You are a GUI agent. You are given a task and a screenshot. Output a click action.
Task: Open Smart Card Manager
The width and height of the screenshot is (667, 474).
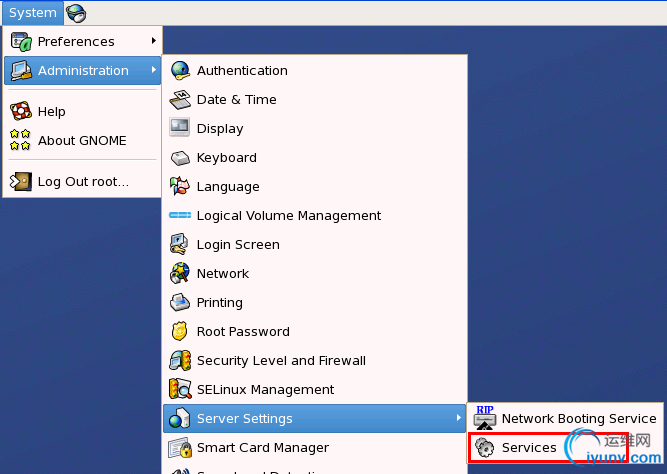tap(315, 448)
